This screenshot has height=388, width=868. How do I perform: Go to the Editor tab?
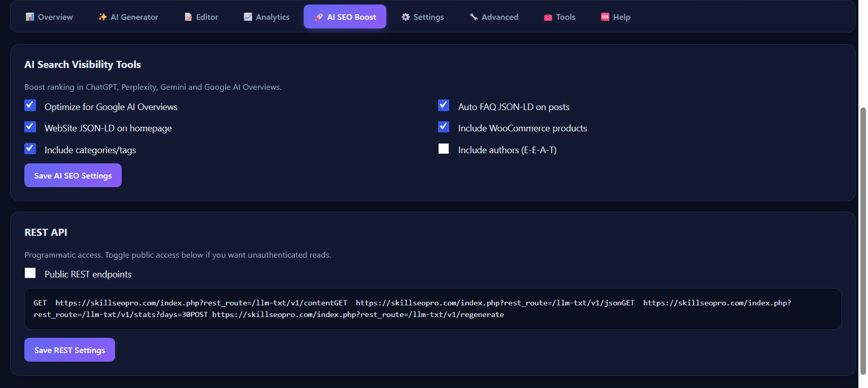point(201,17)
